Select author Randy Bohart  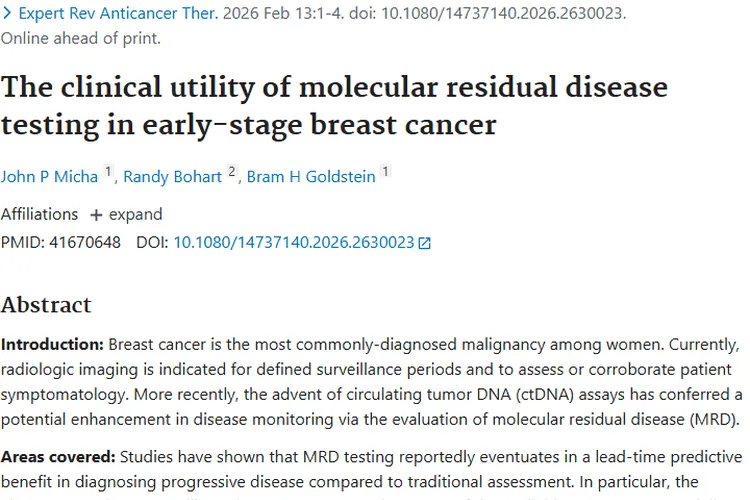(172, 176)
